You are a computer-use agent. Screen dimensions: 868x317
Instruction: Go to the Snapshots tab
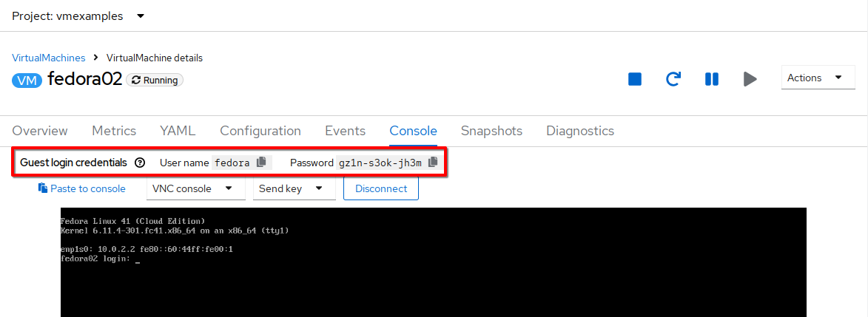pyautogui.click(x=491, y=131)
